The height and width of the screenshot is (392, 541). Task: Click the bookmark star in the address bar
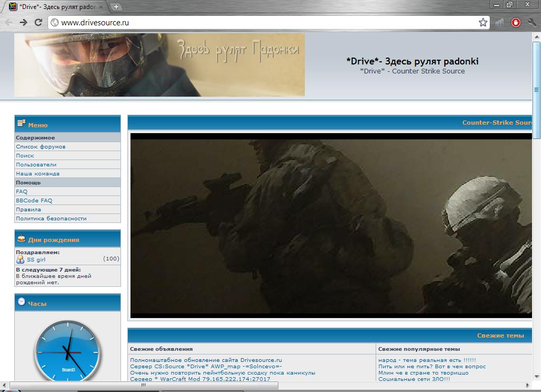click(482, 22)
